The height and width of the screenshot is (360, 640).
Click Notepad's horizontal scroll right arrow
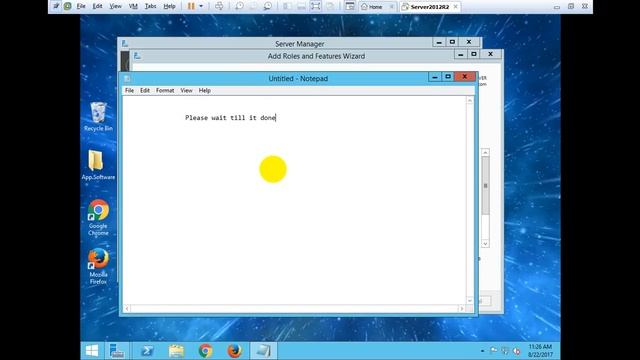[462, 309]
